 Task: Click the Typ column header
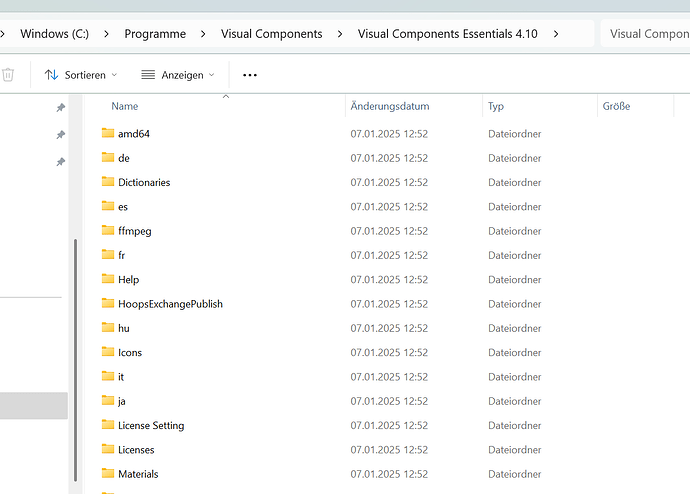(x=496, y=106)
